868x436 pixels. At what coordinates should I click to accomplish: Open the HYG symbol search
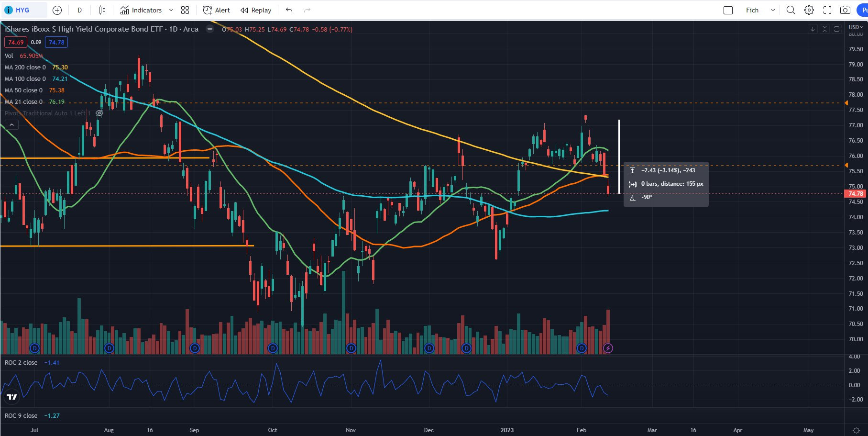23,10
